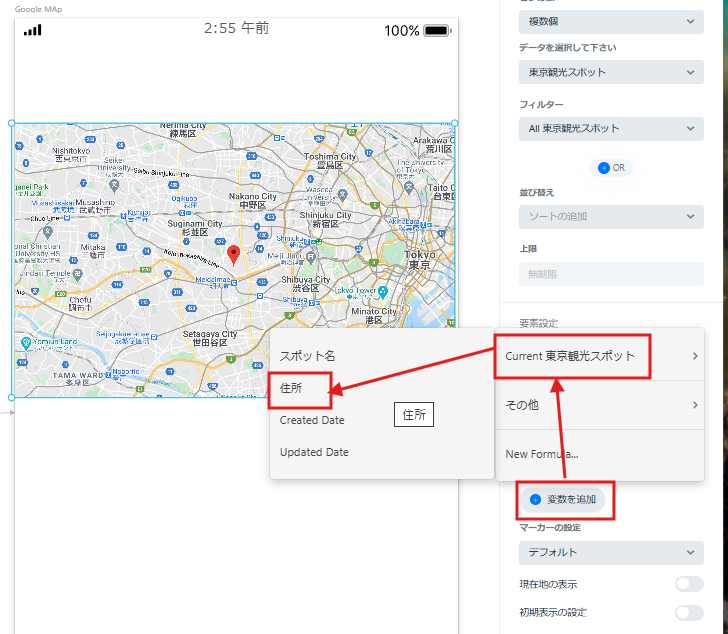Click chevron beside Current 東京観光スポット
Screen dimensions: 728x634
pyautogui.click(x=695, y=356)
